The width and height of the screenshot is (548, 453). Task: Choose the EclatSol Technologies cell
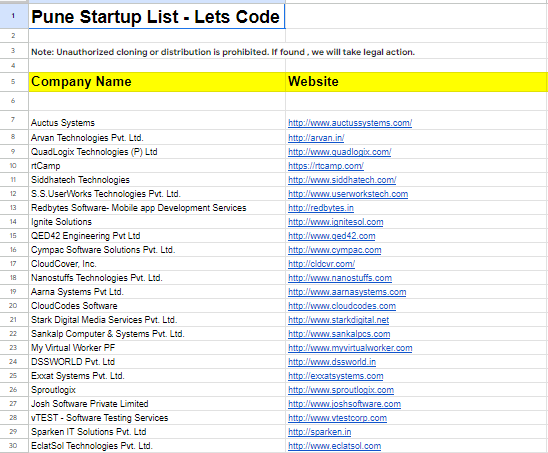[x=157, y=445]
